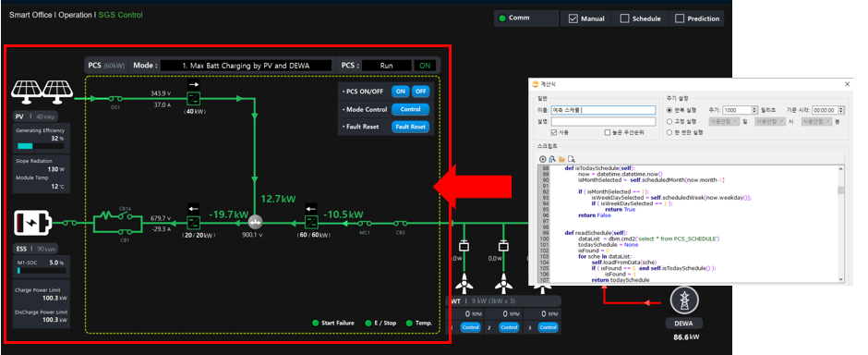Click the DEWA label
868x355 pixels.
683,324
